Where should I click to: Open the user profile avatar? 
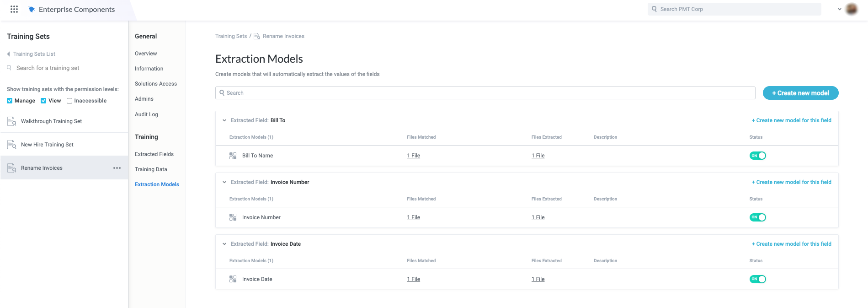click(852, 9)
